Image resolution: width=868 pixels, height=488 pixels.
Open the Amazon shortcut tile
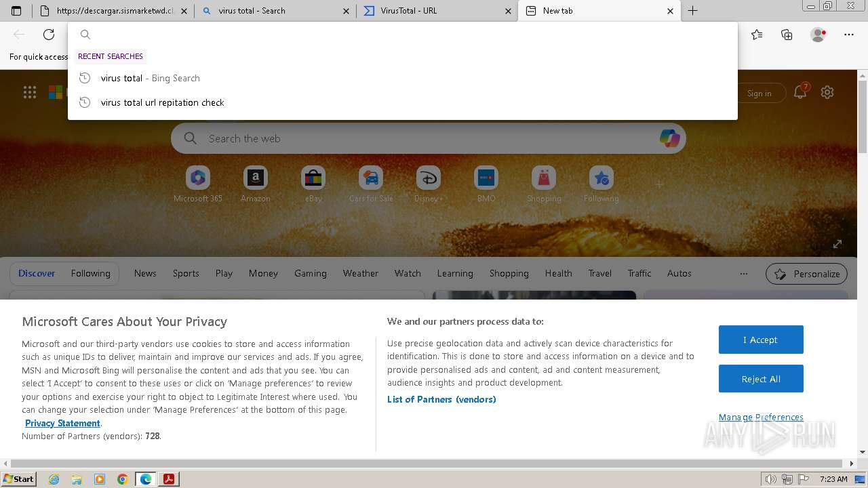(x=256, y=184)
